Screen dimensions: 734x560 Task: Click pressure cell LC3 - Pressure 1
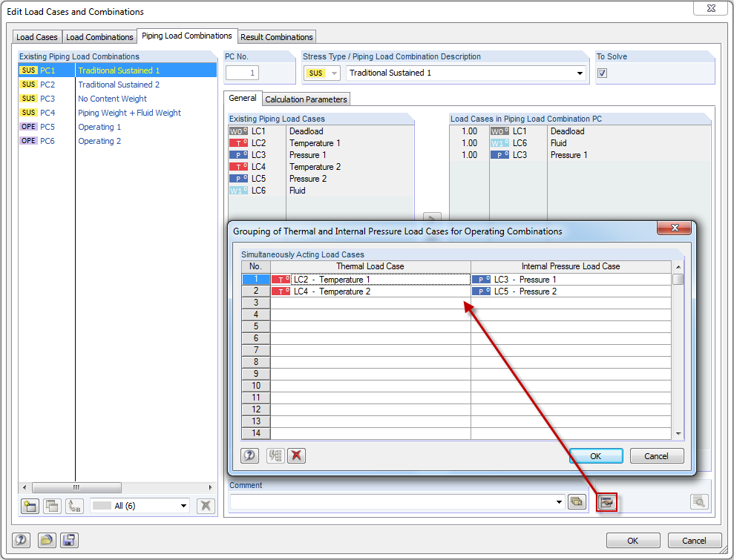(571, 280)
